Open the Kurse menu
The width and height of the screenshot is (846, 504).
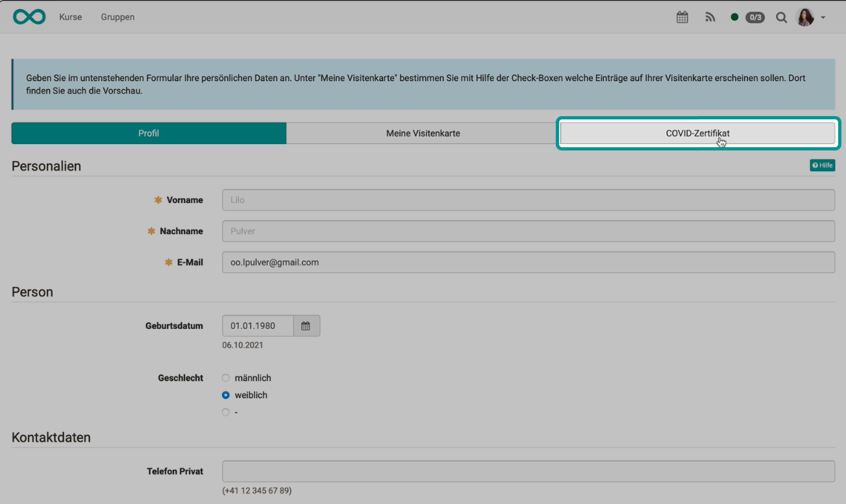pyautogui.click(x=70, y=17)
